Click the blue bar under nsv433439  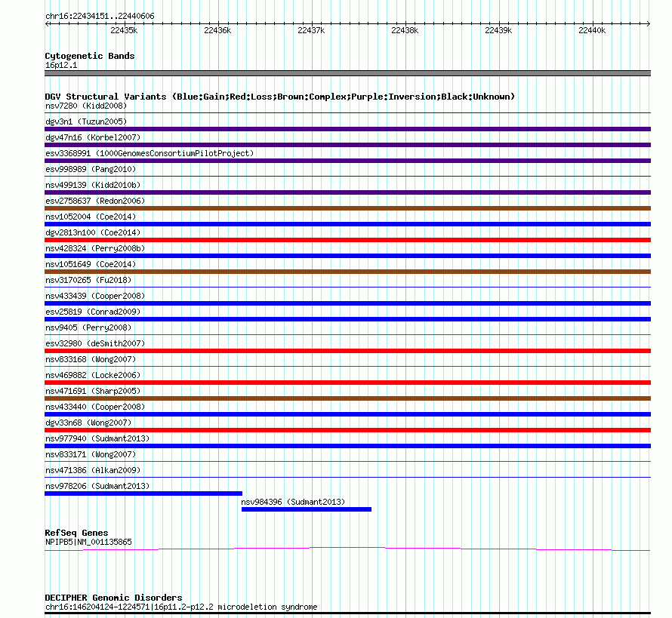(347, 303)
